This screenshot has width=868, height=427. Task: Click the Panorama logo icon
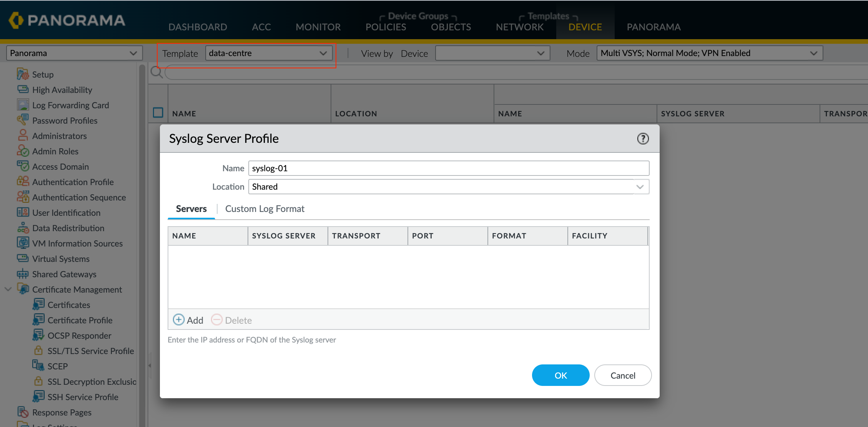click(16, 20)
